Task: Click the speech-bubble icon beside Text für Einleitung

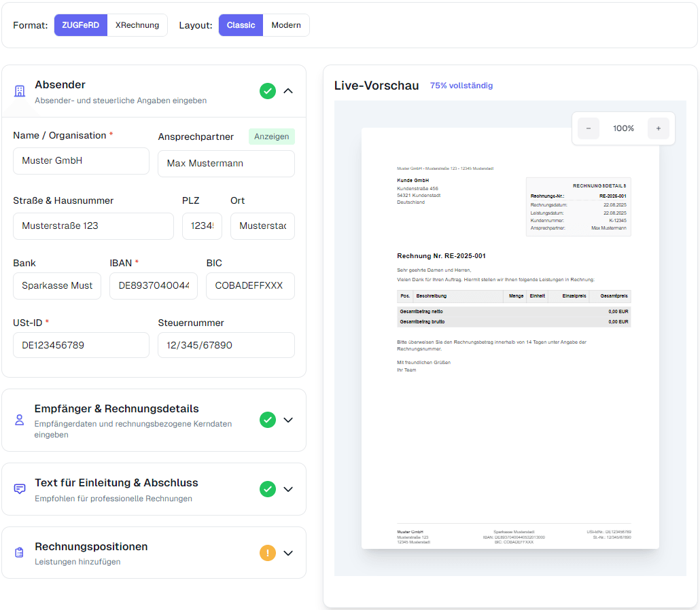Action: pos(19,489)
